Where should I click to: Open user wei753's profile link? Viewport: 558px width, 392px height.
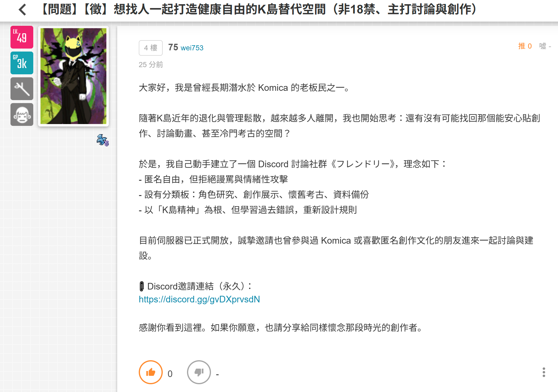click(x=192, y=48)
